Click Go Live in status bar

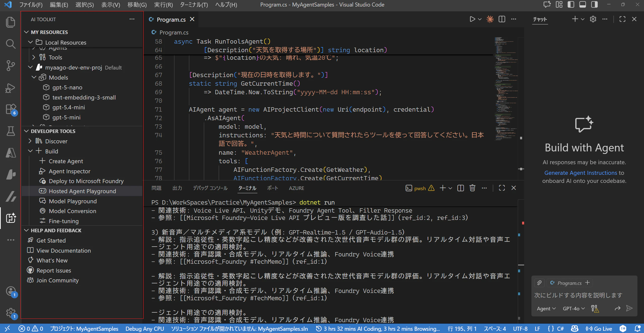pyautogui.click(x=599, y=329)
